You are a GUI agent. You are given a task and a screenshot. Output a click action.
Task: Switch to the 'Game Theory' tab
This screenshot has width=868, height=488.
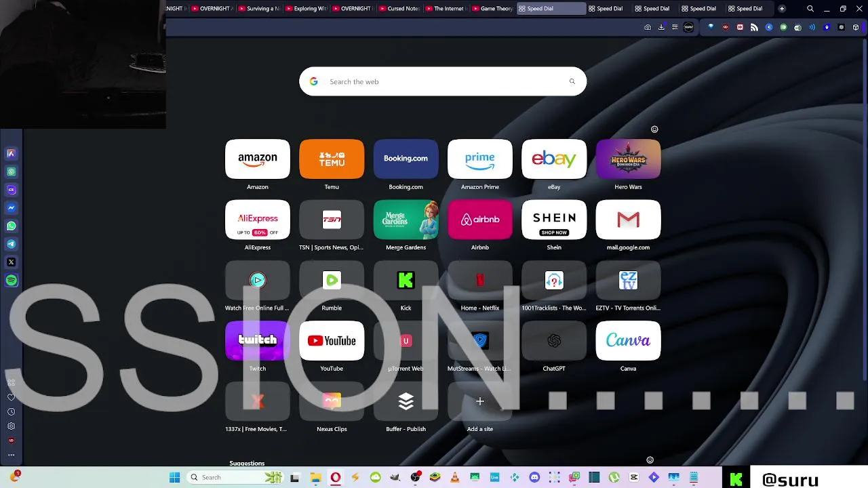[492, 9]
